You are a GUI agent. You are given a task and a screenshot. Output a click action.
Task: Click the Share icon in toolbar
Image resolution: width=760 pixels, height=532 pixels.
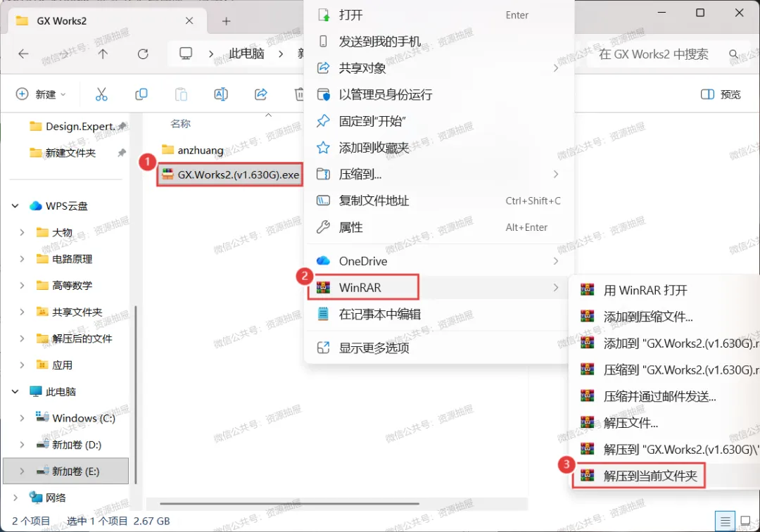[x=261, y=94]
